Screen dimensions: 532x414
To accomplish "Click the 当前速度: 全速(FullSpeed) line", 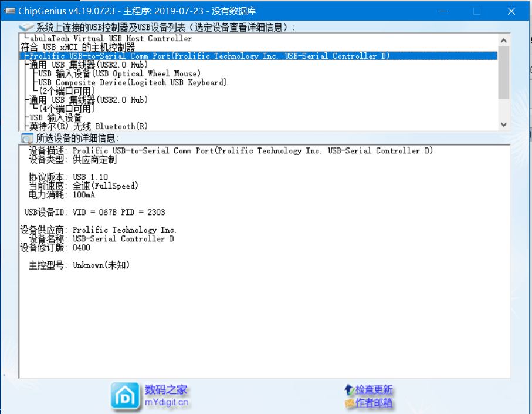I will coord(83,186).
